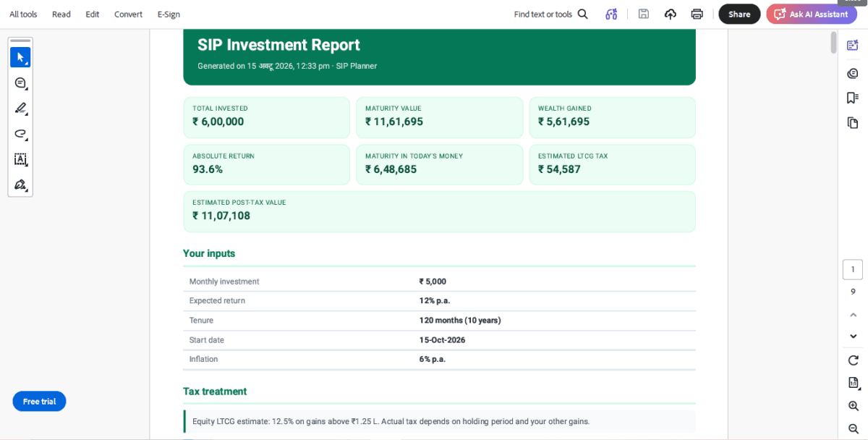Viewport: 868px width, 440px height.
Task: Open the E-Sign menu
Action: point(169,14)
